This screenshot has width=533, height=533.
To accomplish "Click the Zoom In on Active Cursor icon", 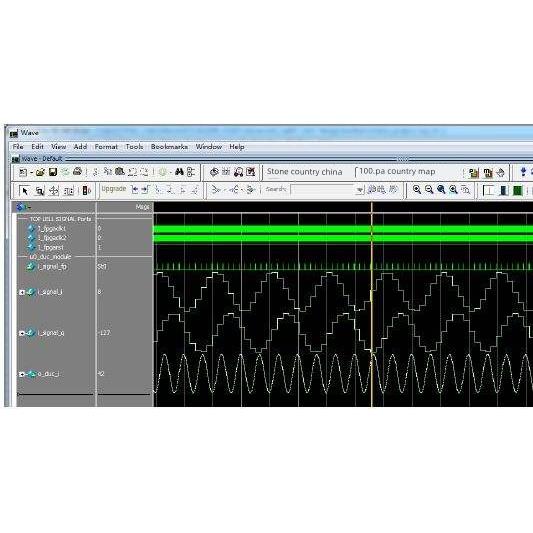I will coord(453,189).
